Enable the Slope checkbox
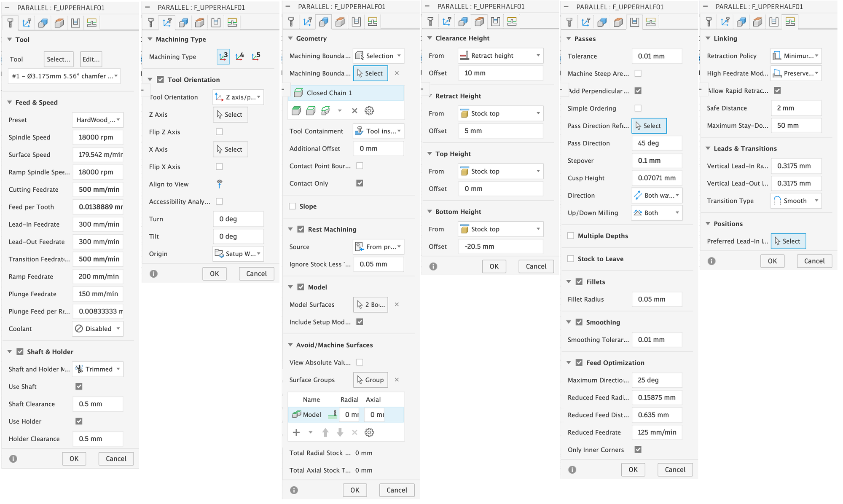 click(x=293, y=206)
